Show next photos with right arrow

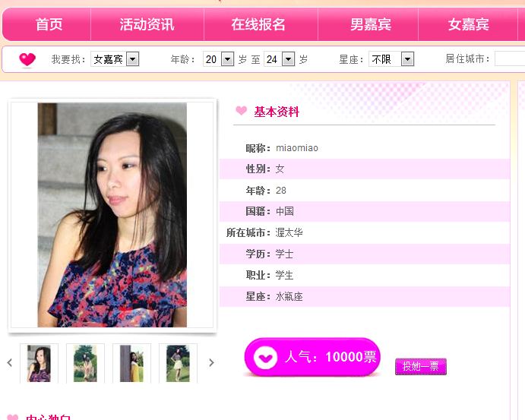pos(211,363)
